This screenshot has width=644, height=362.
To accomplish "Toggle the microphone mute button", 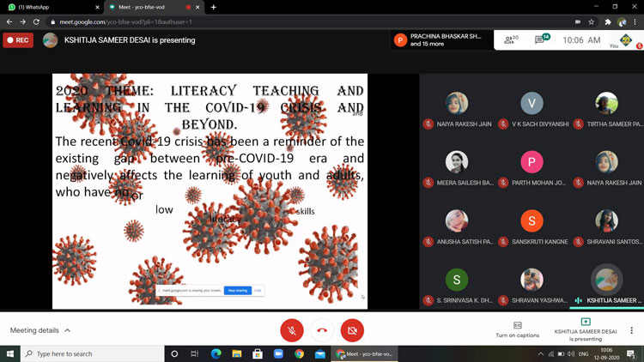I will tap(291, 330).
